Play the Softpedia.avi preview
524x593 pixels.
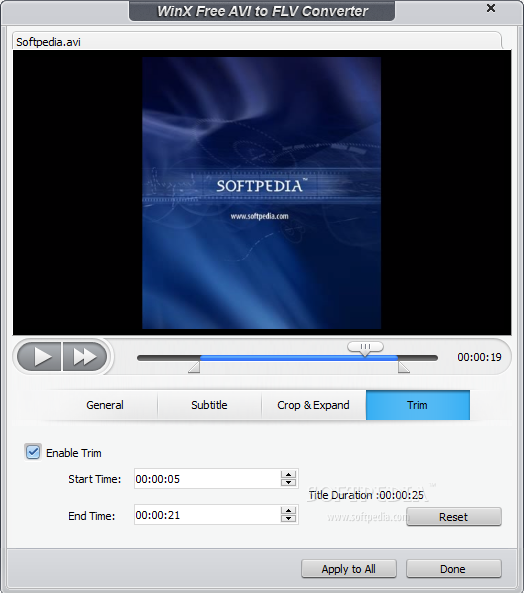coord(39,357)
